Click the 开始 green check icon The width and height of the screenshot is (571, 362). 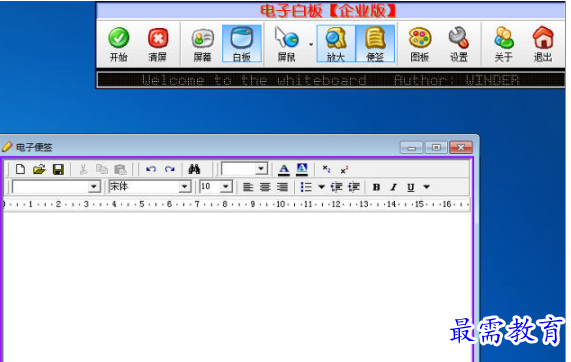pos(119,38)
